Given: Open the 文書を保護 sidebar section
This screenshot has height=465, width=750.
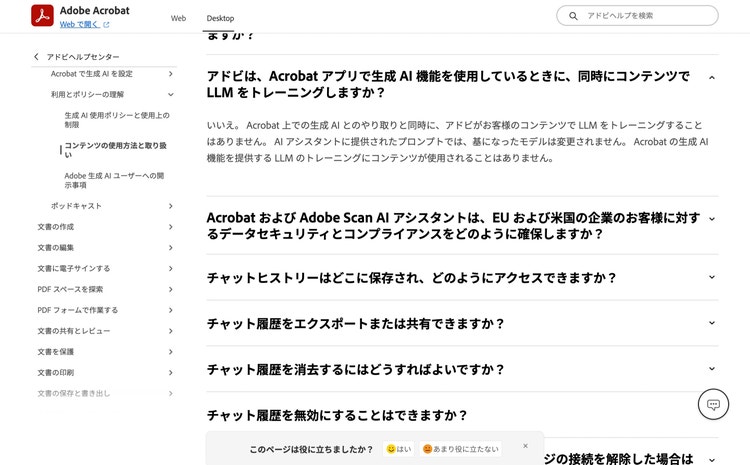Looking at the screenshot, I should [55, 352].
